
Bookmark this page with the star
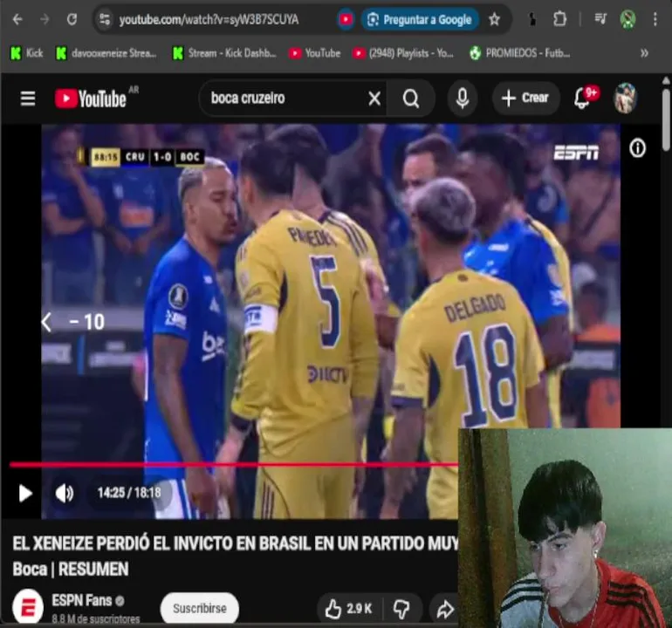click(x=494, y=19)
